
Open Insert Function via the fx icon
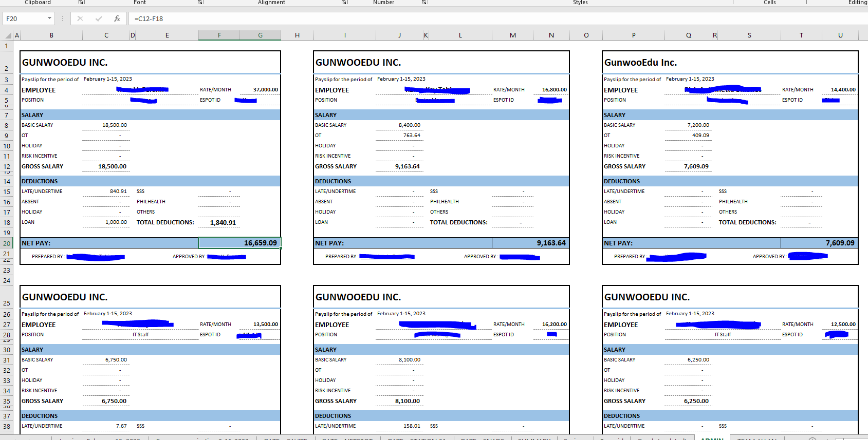117,18
